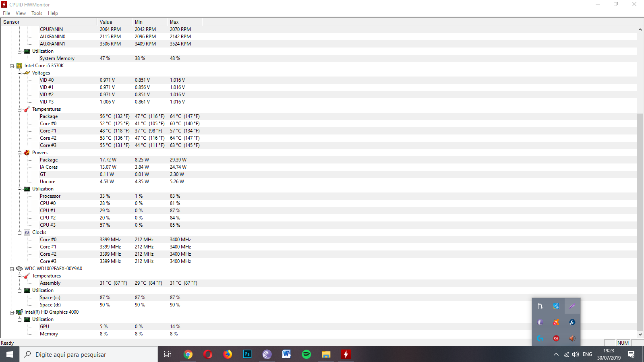Open the Intel graphics tray icon
Image resolution: width=644 pixels, height=362 pixels.
556,306
